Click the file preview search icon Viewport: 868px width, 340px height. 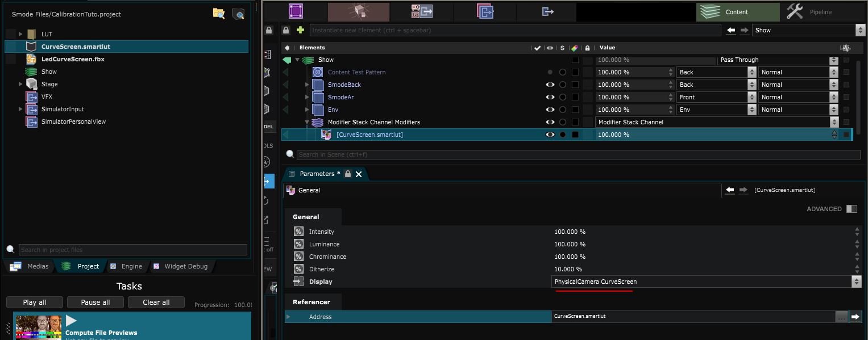[x=239, y=14]
